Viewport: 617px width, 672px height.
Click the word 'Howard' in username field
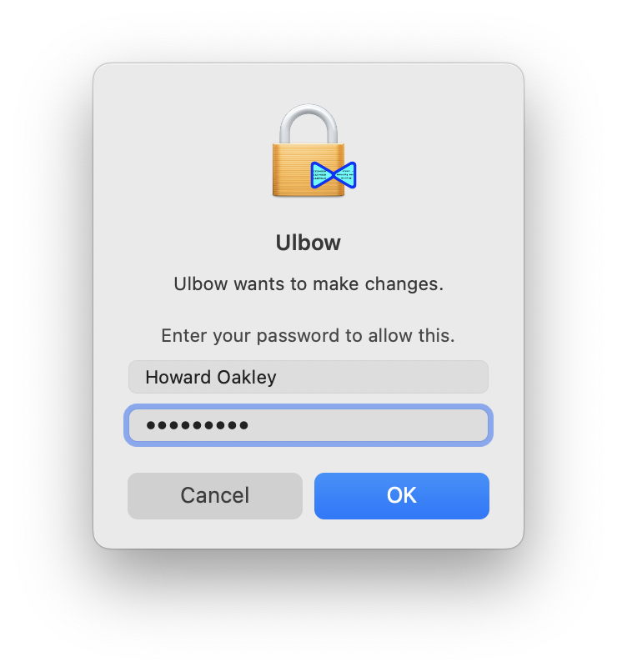tap(178, 377)
